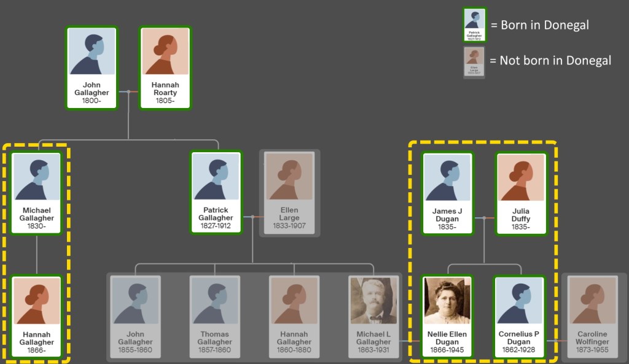Image resolution: width=629 pixels, height=364 pixels.
Task: Click Cornelius P Dugan's avatar
Action: pyautogui.click(x=520, y=301)
